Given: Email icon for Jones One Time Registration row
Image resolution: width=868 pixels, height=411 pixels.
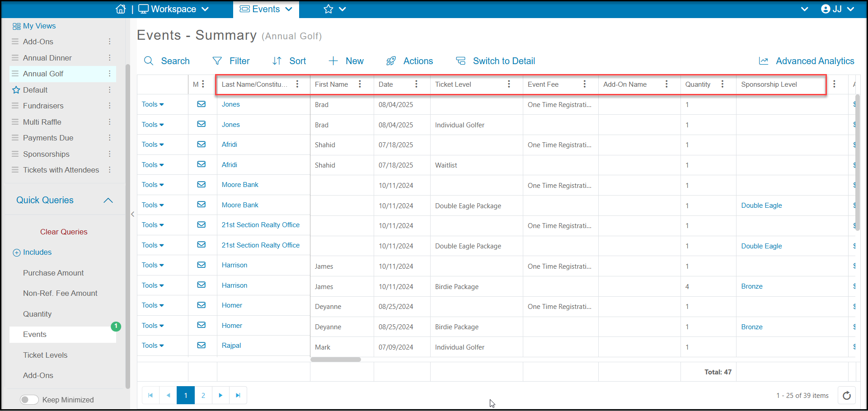Looking at the screenshot, I should coord(202,104).
